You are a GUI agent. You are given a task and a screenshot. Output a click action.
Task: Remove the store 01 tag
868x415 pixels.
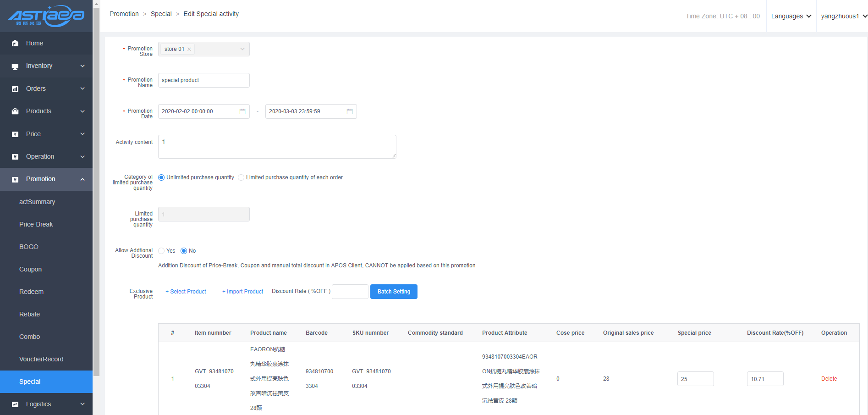click(x=189, y=49)
